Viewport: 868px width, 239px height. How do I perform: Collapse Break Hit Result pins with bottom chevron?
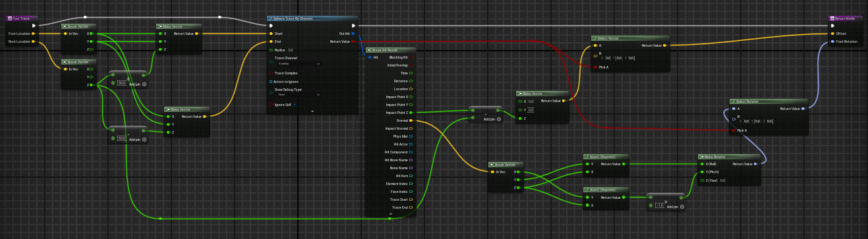[391, 214]
